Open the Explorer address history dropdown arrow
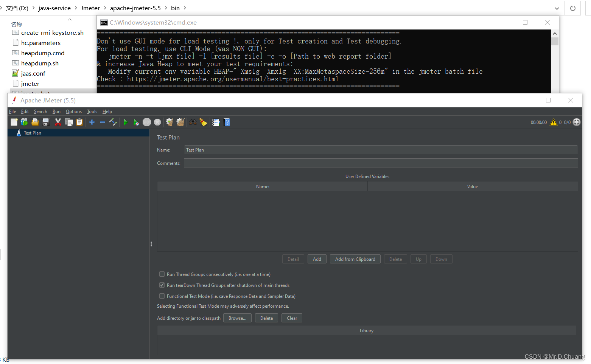The width and height of the screenshot is (591, 364). click(x=557, y=8)
